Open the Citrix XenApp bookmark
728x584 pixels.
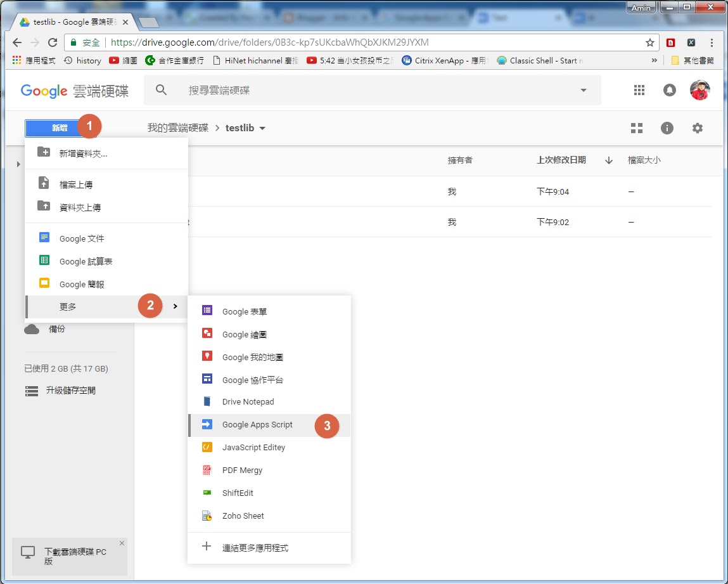tap(445, 60)
